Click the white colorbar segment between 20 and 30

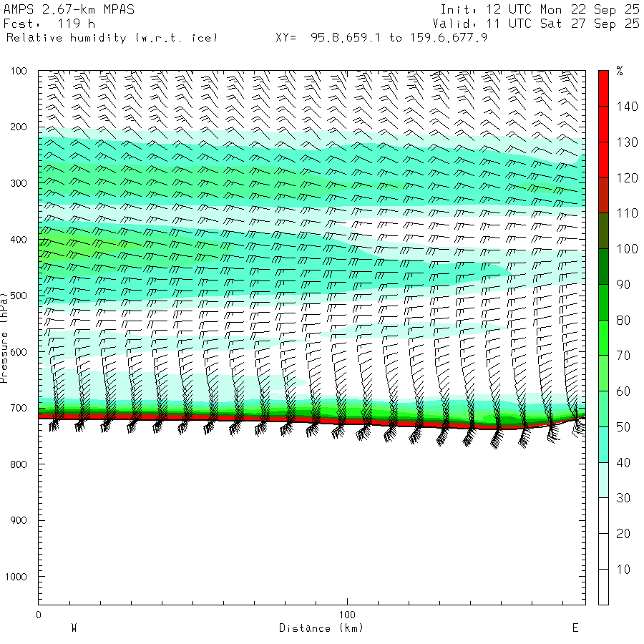603,516
